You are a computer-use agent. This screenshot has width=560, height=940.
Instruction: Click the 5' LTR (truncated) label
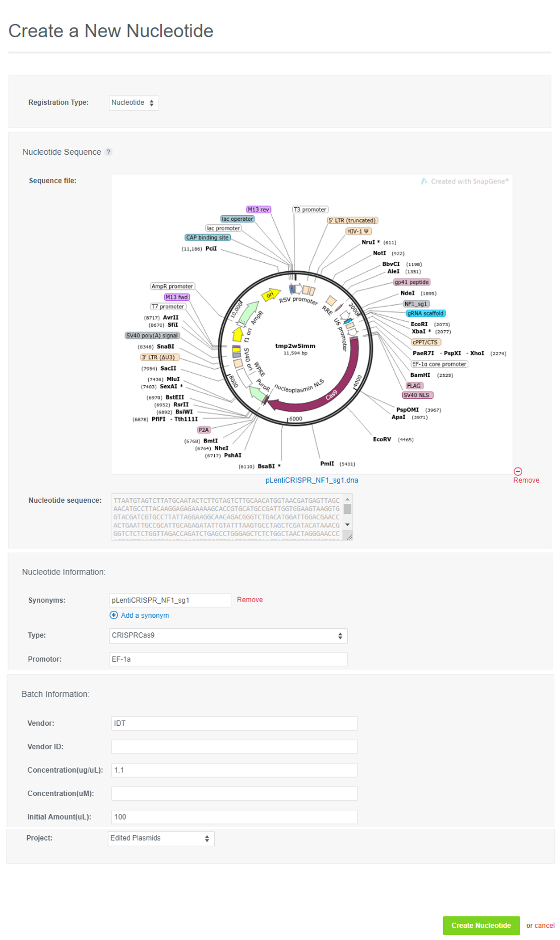pyautogui.click(x=352, y=220)
